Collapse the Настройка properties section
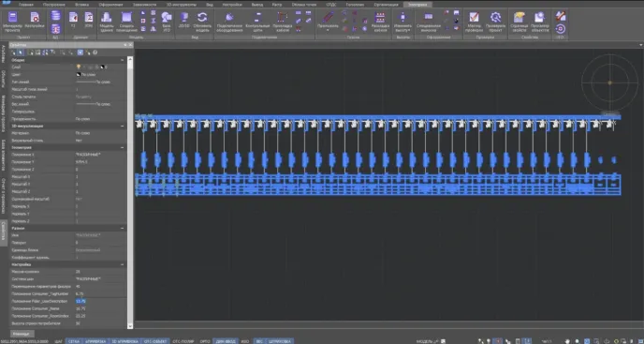The height and width of the screenshot is (344, 644). tap(123, 264)
